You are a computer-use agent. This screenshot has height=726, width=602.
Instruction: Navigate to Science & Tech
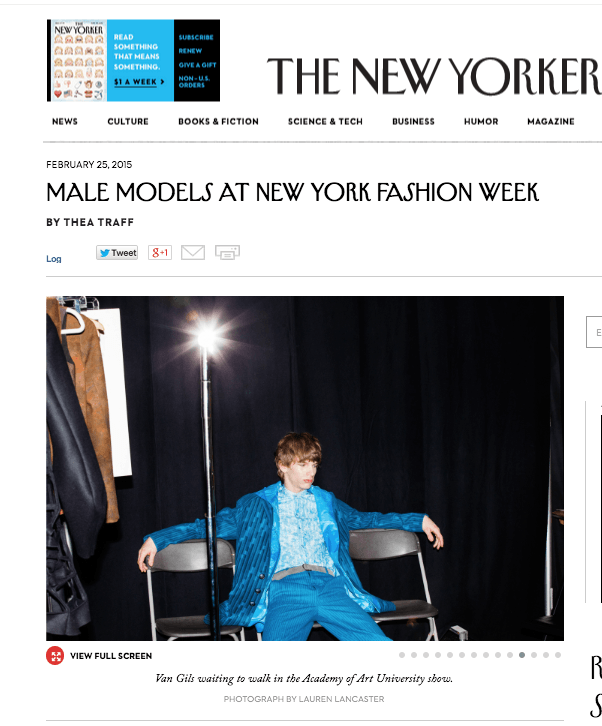[x=325, y=121]
